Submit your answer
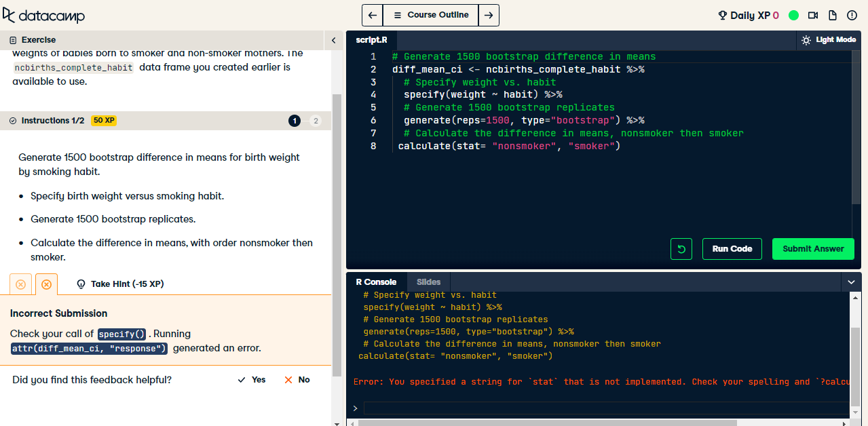Viewport: 868px width, 426px height. coord(812,249)
